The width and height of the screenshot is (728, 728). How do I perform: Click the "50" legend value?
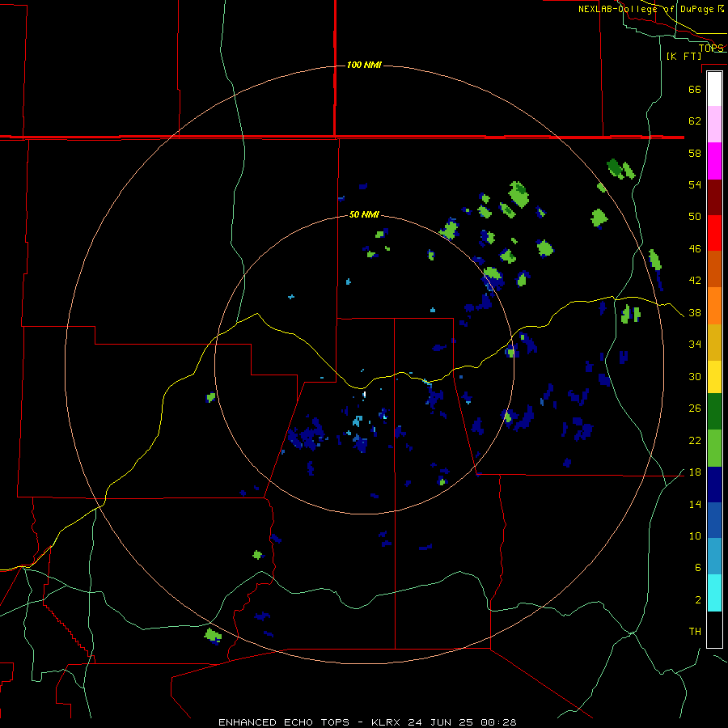tap(695, 217)
